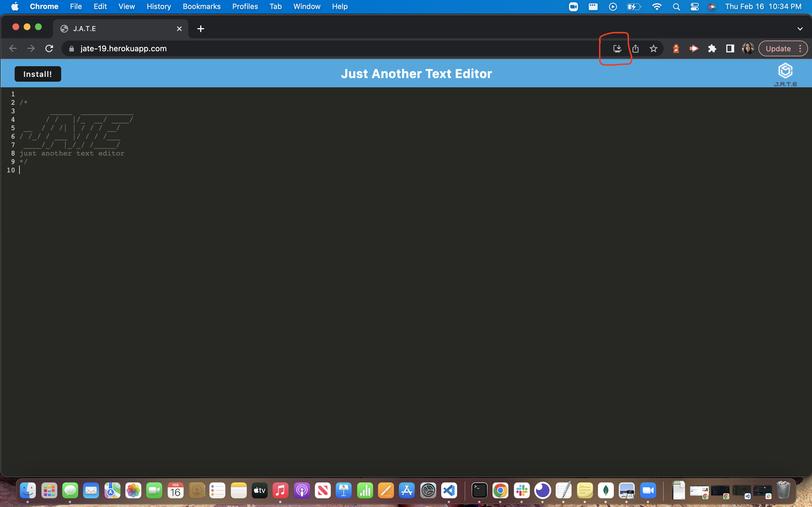The height and width of the screenshot is (507, 812).
Task: Open the browser profile menu
Action: point(748,48)
